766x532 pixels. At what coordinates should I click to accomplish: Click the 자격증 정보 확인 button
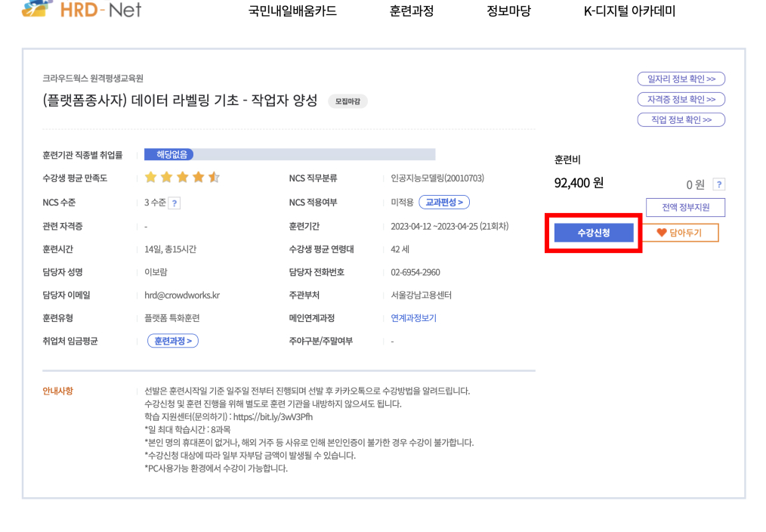click(680, 99)
